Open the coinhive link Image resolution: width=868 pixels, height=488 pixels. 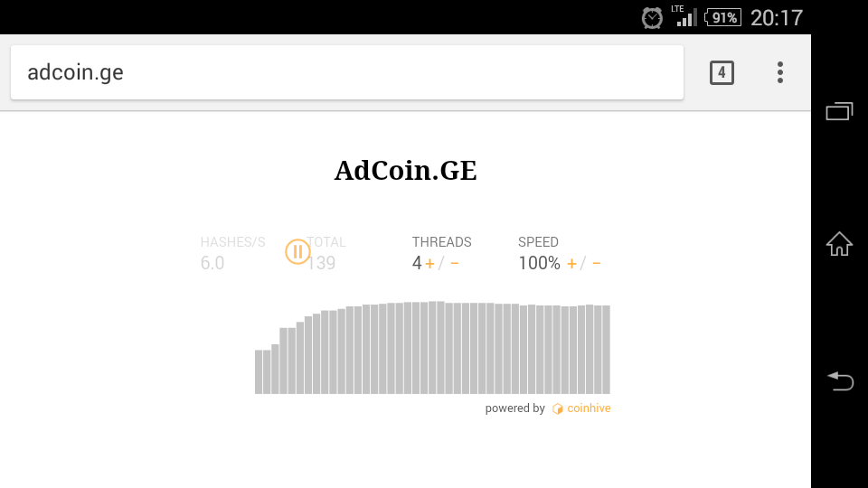[589, 408]
